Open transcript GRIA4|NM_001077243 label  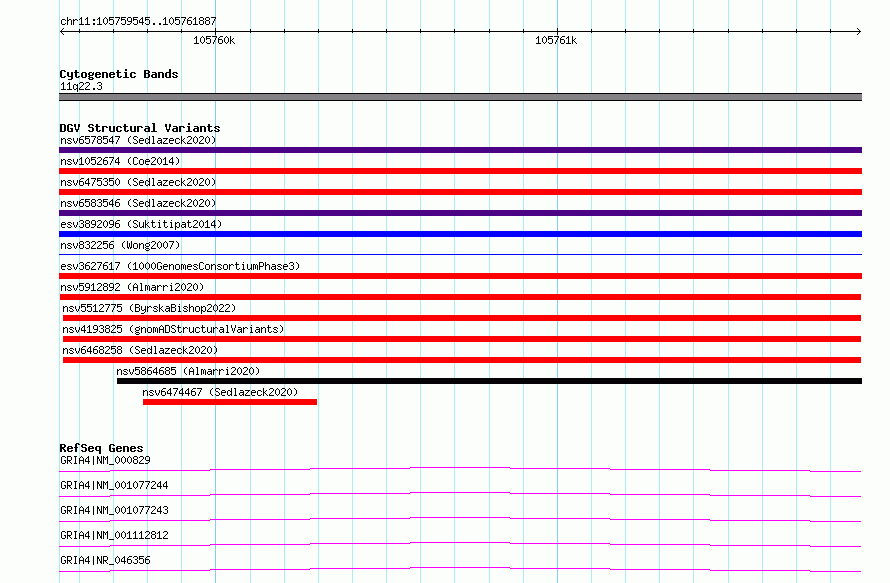(114, 510)
